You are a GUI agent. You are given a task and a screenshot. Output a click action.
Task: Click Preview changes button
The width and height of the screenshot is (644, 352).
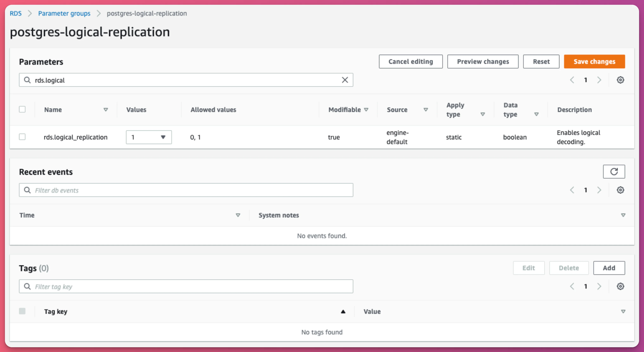tap(483, 61)
